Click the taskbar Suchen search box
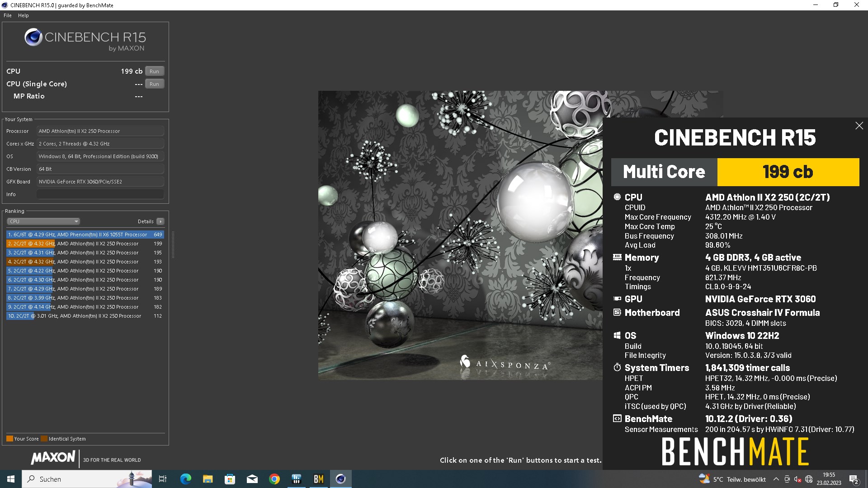Image resolution: width=868 pixels, height=488 pixels. click(x=87, y=479)
